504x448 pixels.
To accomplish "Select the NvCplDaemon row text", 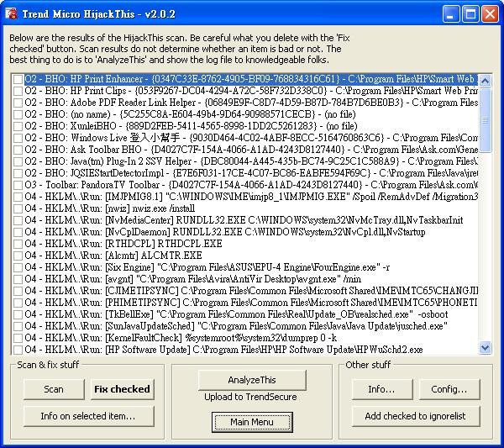I will click(225, 232).
